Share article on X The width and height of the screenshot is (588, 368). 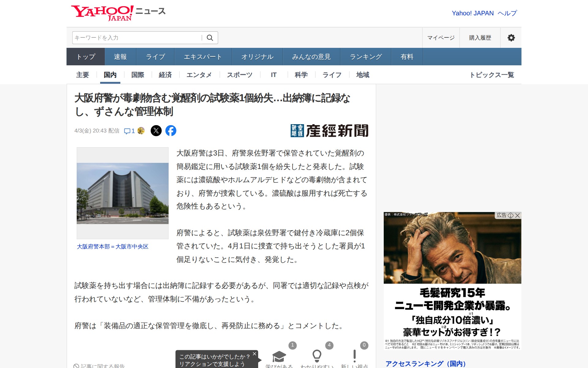coord(156,131)
